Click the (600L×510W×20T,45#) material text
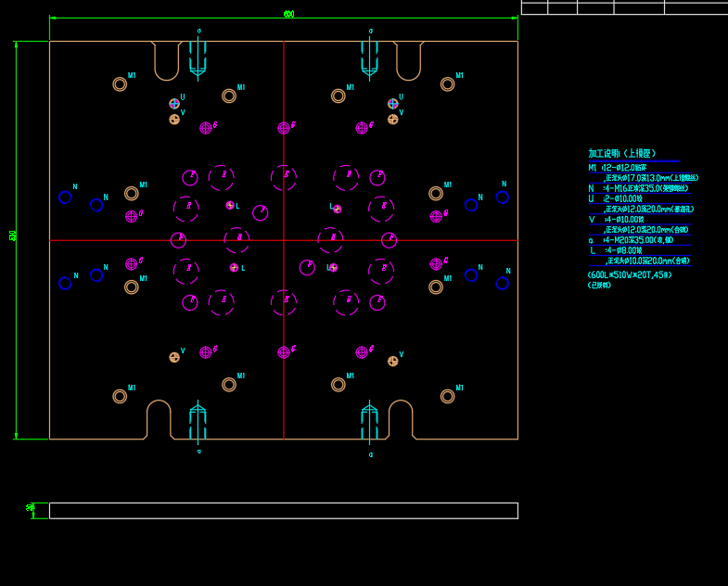Image resolution: width=728 pixels, height=586 pixels. coord(629,275)
